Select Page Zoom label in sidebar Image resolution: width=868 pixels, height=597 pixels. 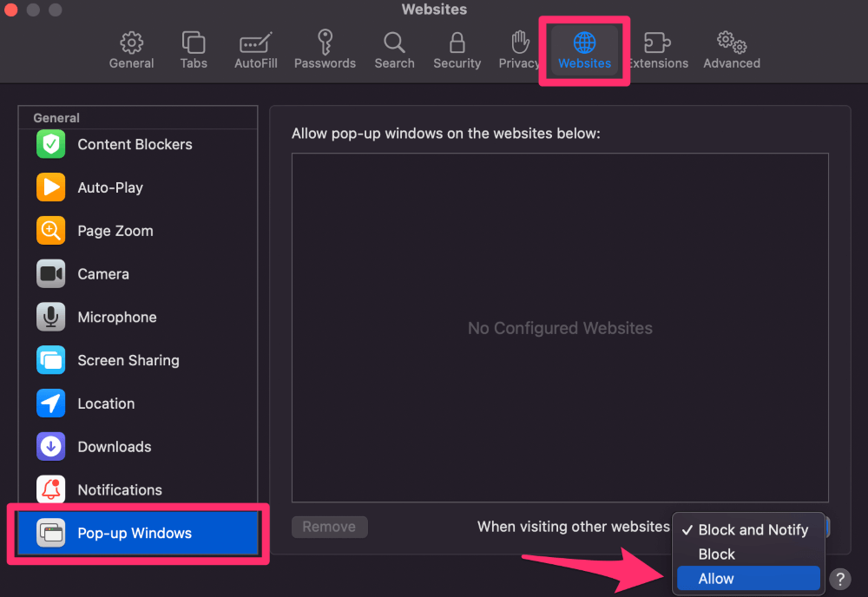tap(115, 231)
